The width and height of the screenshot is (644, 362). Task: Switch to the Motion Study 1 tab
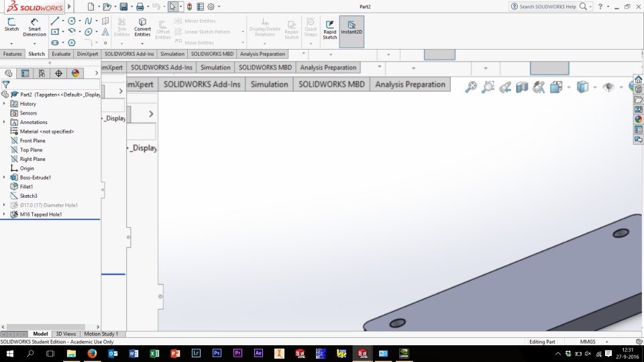pos(101,334)
